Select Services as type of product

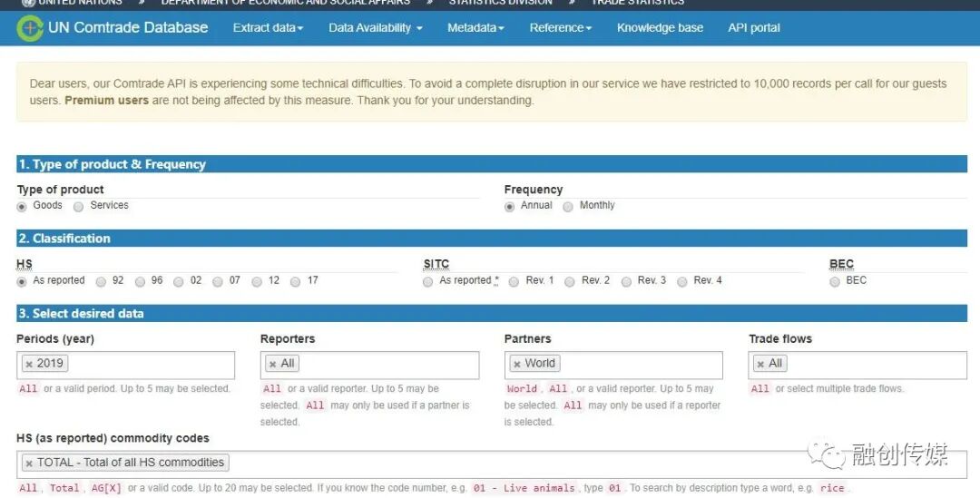click(x=78, y=207)
